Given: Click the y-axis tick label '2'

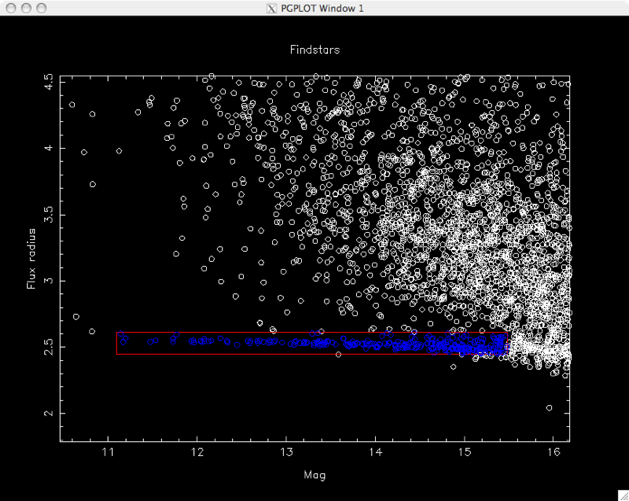Looking at the screenshot, I should [49, 413].
